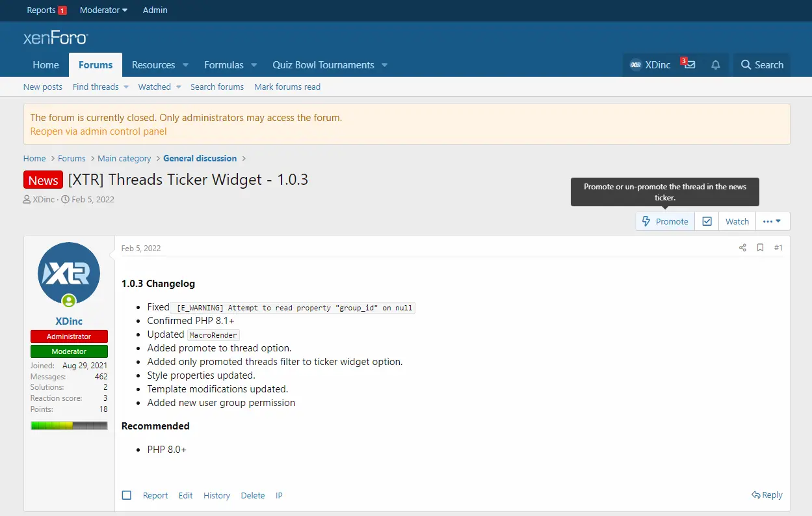This screenshot has height=516, width=812.
Task: Click the Edit link under the post
Action: pos(186,496)
